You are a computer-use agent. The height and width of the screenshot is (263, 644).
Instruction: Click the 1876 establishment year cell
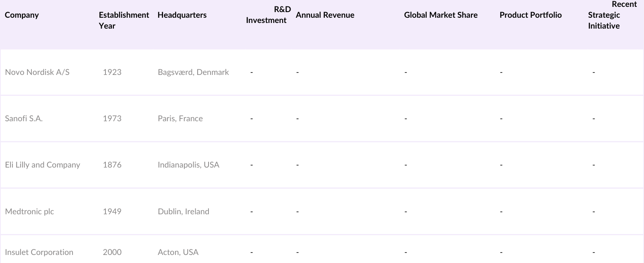[x=112, y=165]
